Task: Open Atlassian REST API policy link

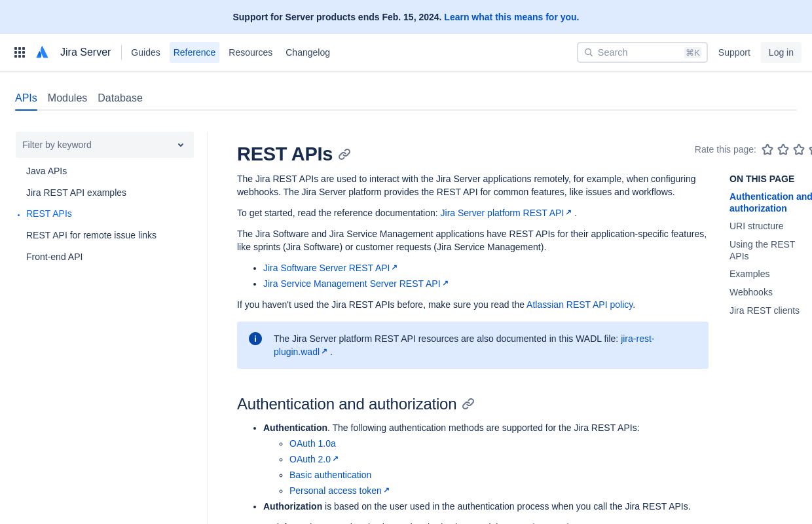Action: pyautogui.click(x=580, y=305)
